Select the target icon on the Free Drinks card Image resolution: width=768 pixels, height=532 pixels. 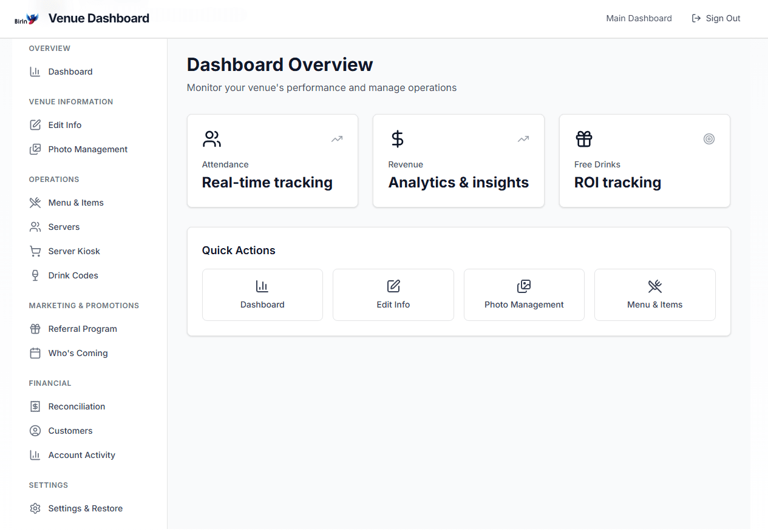tap(709, 139)
